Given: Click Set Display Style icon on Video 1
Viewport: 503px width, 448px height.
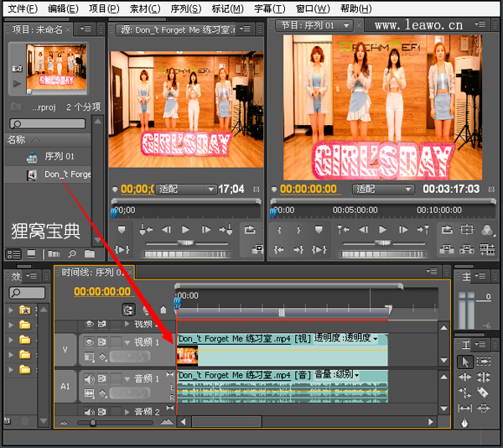Looking at the screenshot, I should pos(89,357).
